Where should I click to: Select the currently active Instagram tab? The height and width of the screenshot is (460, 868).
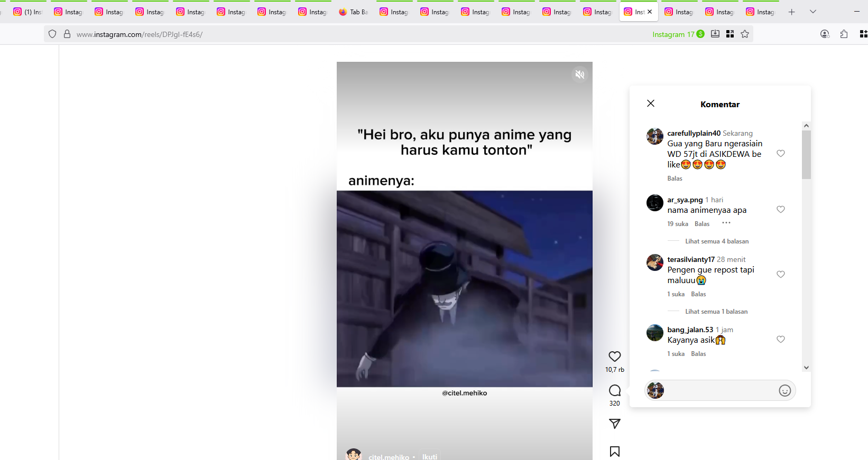(639, 12)
